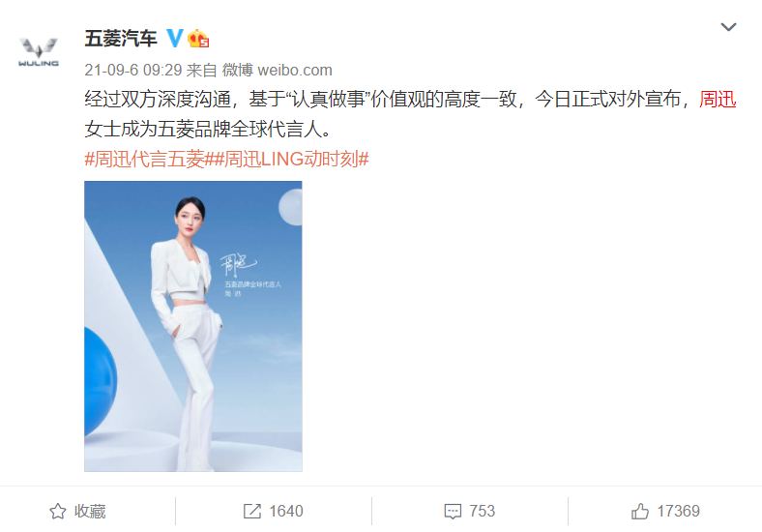Click the repost share icon
The width and height of the screenshot is (762, 532).
tap(252, 511)
